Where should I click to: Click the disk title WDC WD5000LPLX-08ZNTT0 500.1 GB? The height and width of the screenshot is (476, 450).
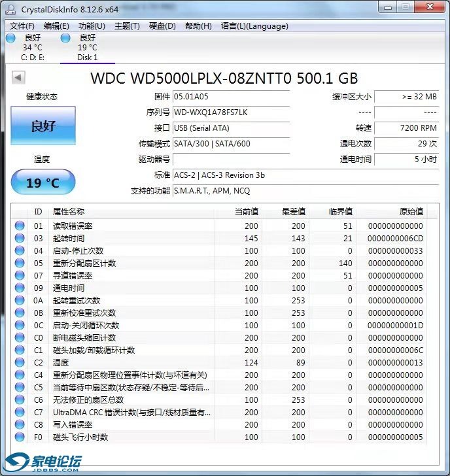[224, 78]
